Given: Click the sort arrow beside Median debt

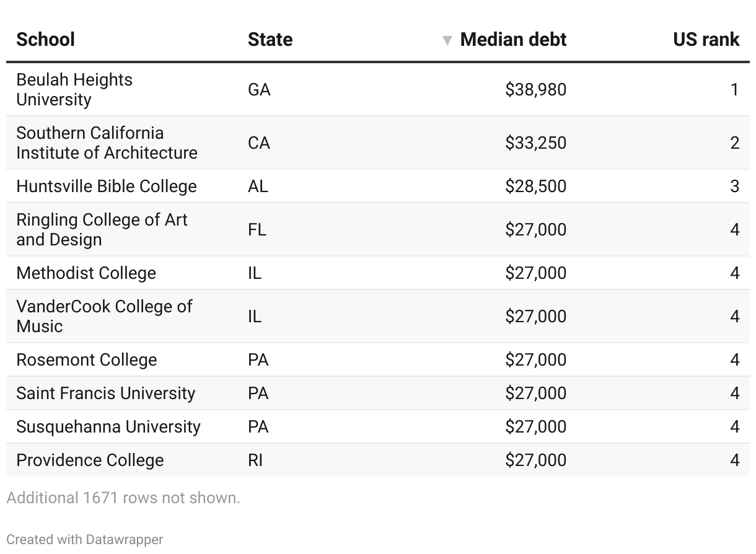Looking at the screenshot, I should point(447,41).
